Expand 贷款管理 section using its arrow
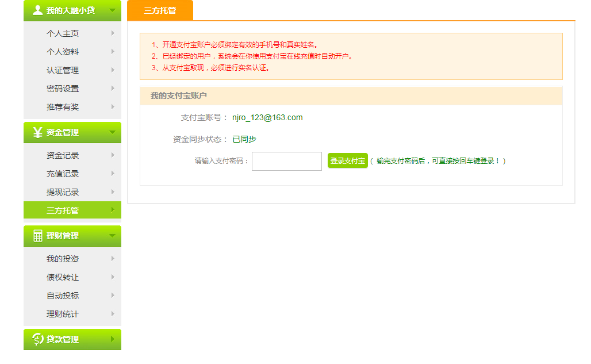The width and height of the screenshot is (591, 364). 112,339
